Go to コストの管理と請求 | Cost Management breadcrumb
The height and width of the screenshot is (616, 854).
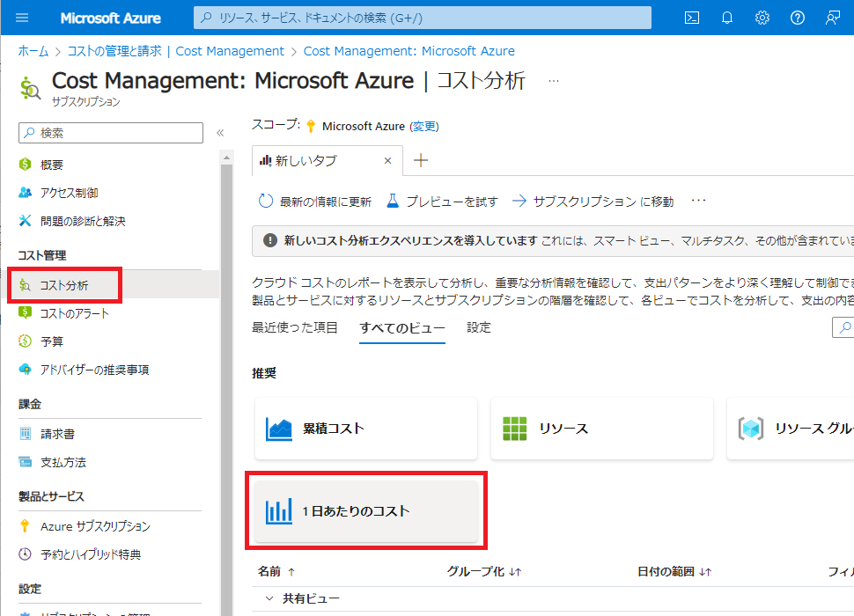click(175, 51)
